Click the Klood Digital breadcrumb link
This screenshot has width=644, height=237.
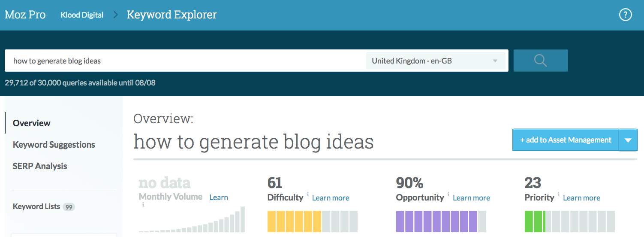pyautogui.click(x=82, y=15)
